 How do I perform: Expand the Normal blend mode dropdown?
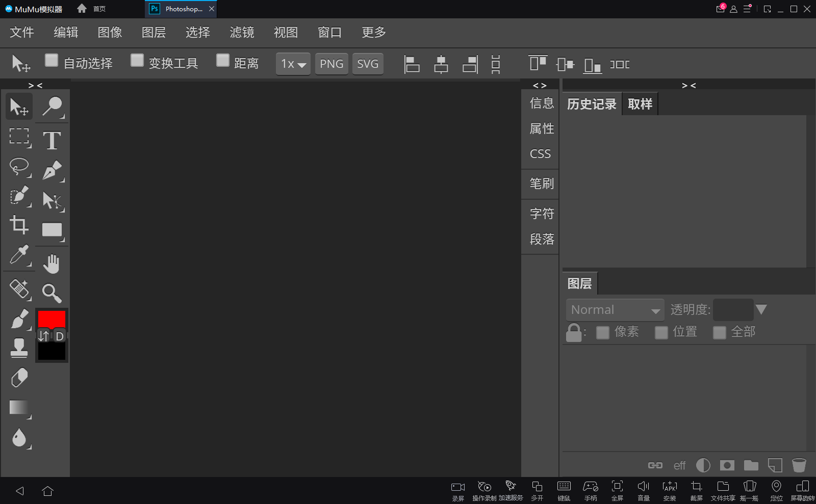click(x=615, y=310)
